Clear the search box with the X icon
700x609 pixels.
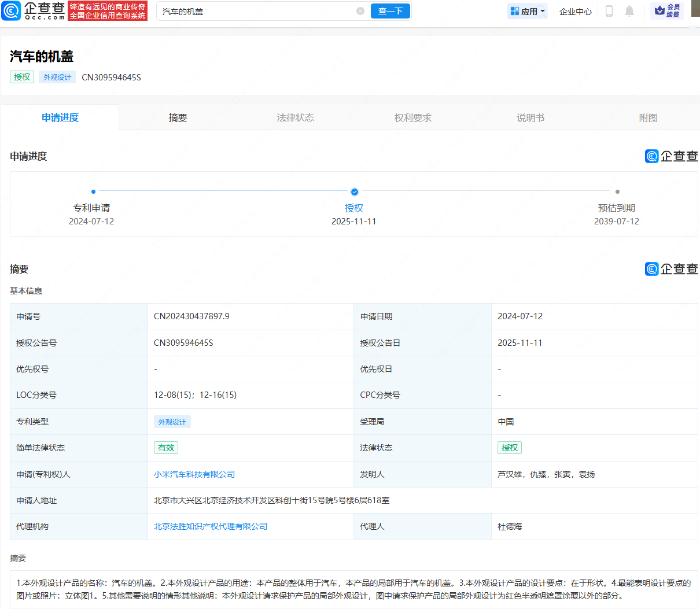(360, 10)
